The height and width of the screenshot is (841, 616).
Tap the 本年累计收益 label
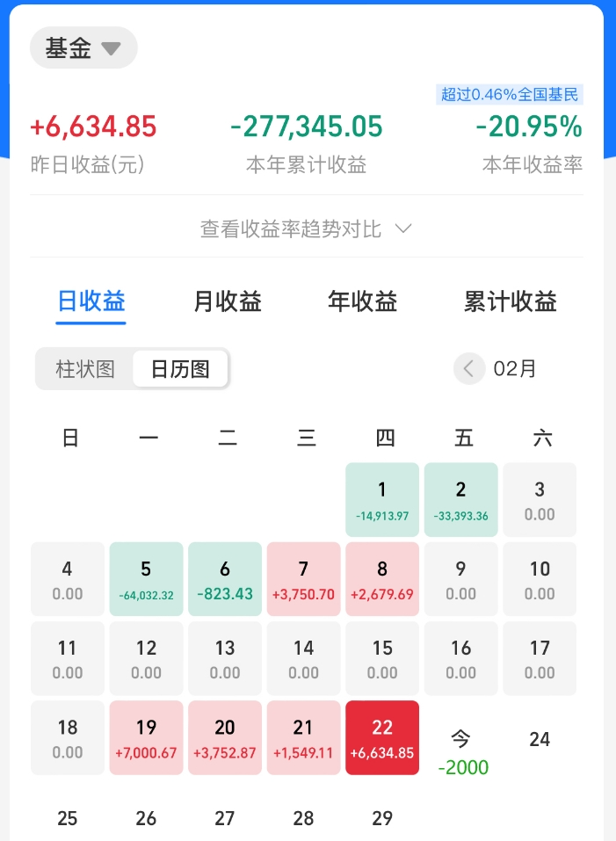click(x=306, y=164)
